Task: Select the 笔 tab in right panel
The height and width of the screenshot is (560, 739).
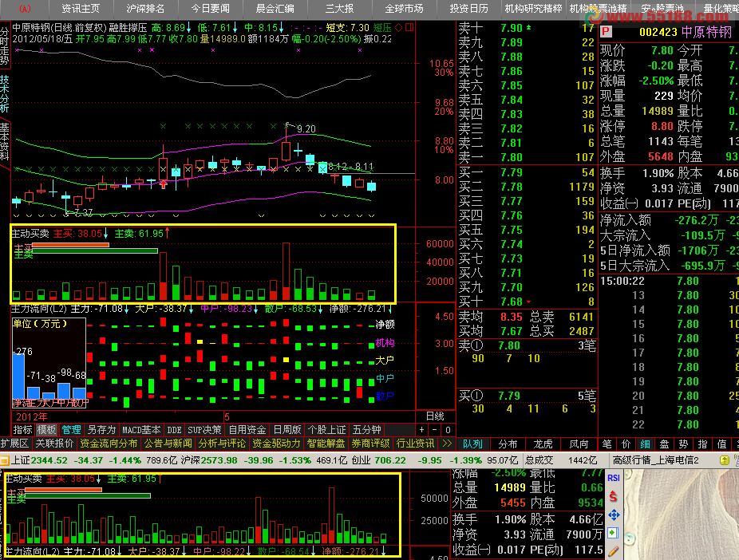Action: (607, 444)
